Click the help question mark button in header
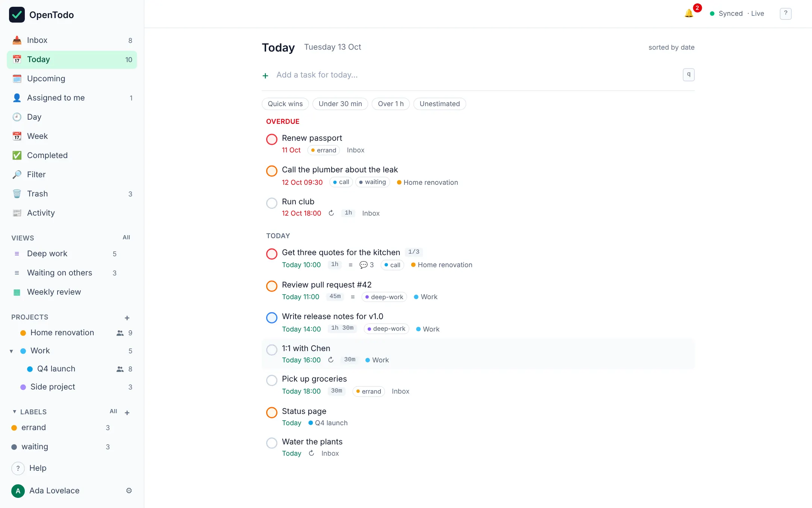This screenshot has width=812, height=508. 785,14
